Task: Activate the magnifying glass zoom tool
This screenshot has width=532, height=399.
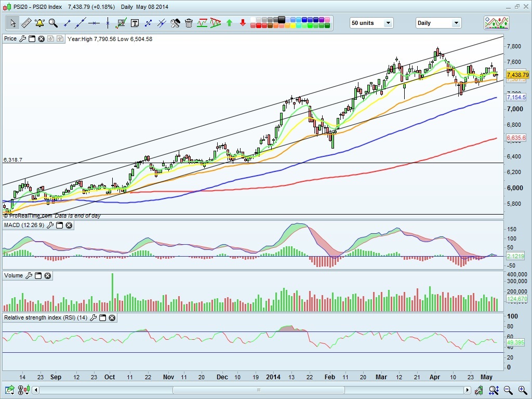Action: click(53, 23)
